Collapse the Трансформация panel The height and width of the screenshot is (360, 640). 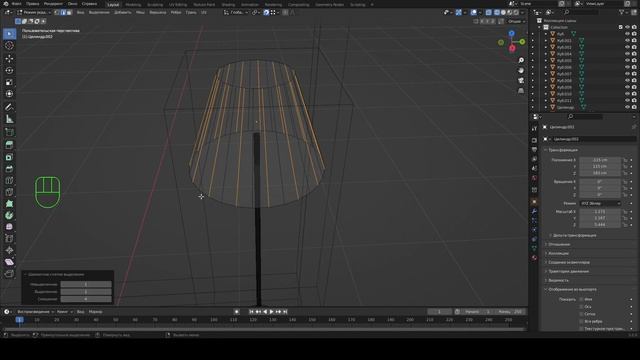[x=562, y=150]
